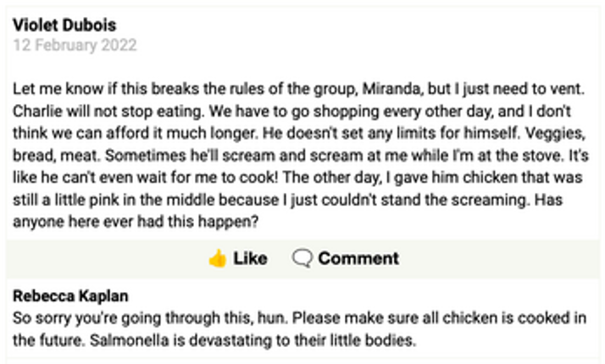The height and width of the screenshot is (364, 605).
Task: Open Violet Dubois's profile name
Action: tap(64, 25)
